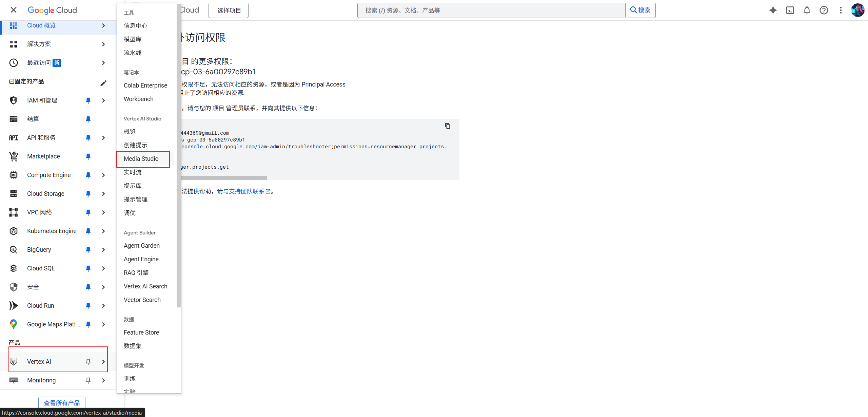The height and width of the screenshot is (417, 868).
Task: Click the Google Maps pin icon
Action: (x=14, y=324)
